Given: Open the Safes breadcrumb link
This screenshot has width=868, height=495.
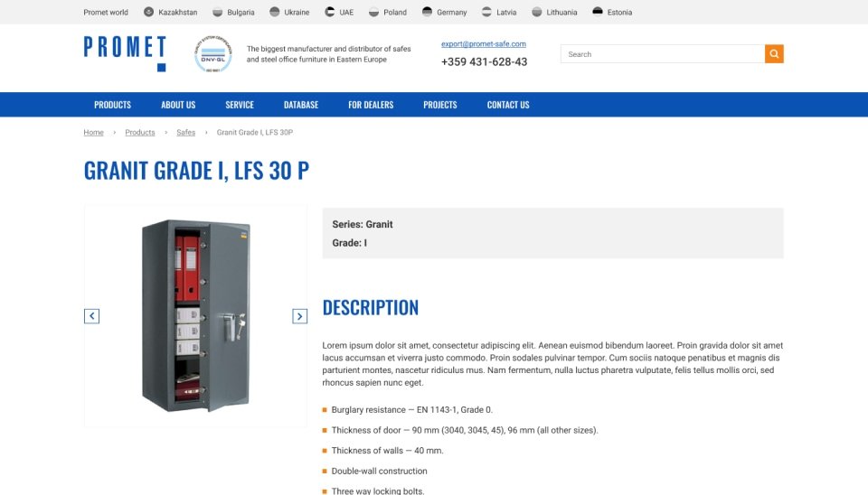Looking at the screenshot, I should 186,132.
